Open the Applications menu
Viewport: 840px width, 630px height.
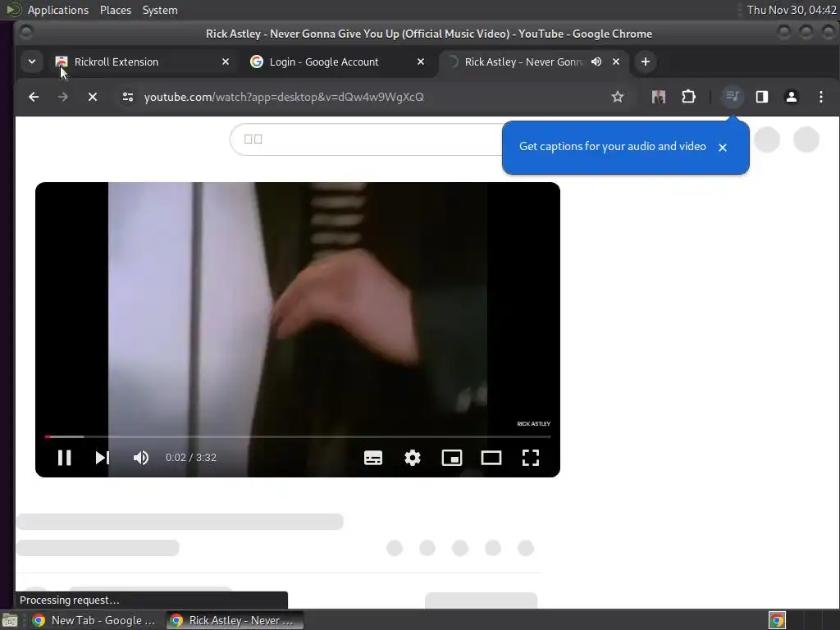coord(58,10)
